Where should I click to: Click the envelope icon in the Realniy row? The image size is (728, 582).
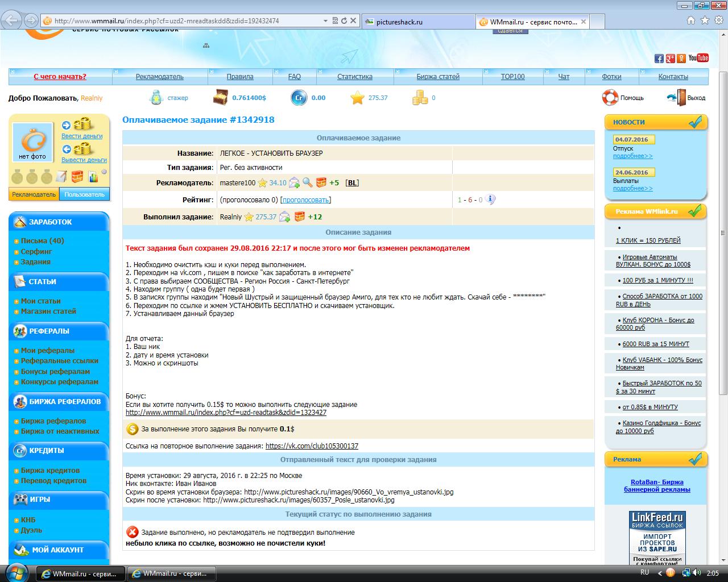tap(284, 217)
